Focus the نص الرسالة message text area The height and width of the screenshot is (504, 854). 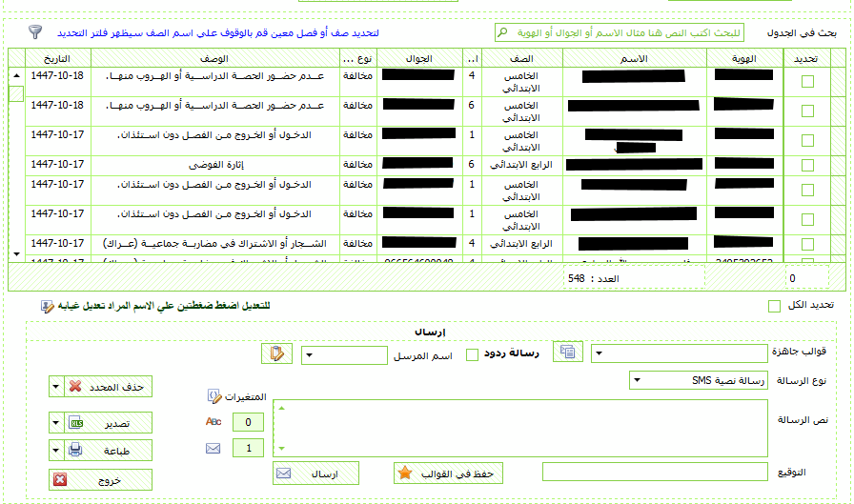[520, 429]
